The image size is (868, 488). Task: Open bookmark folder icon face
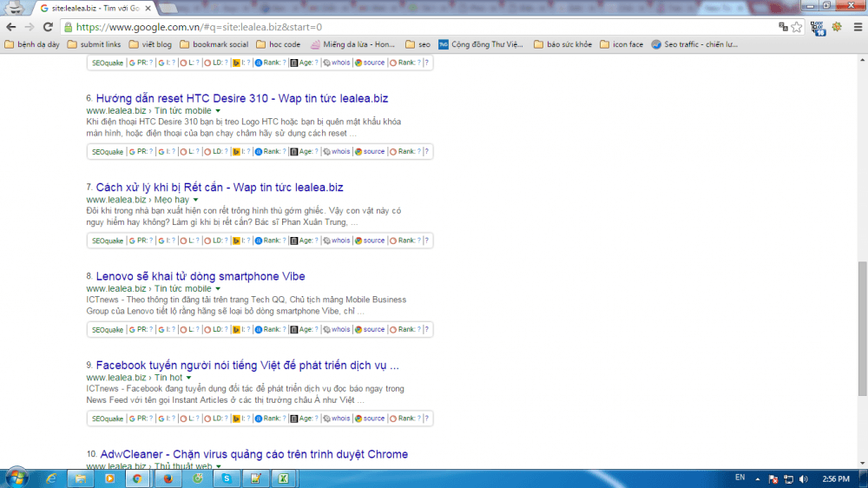(x=621, y=44)
